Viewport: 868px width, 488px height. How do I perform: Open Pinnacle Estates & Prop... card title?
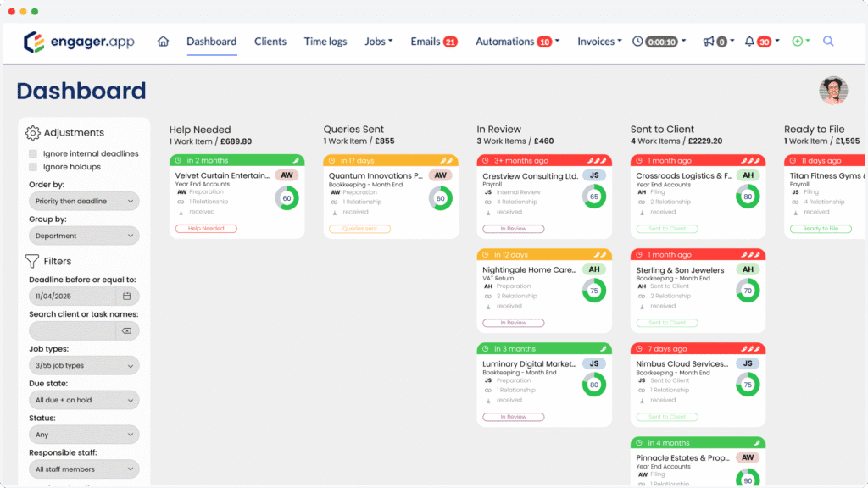[x=683, y=458]
